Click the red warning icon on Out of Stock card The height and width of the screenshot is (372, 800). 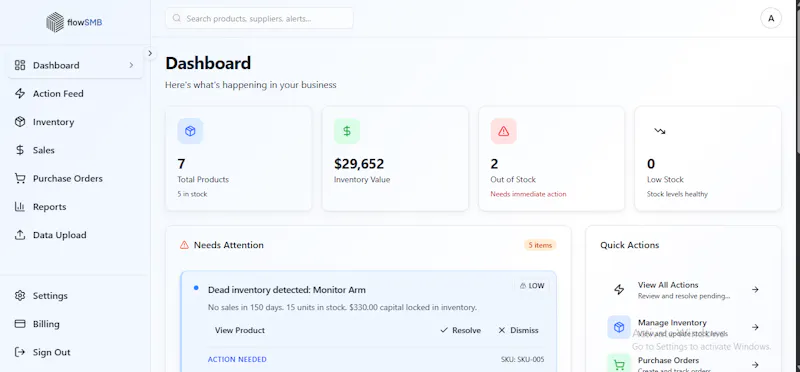point(504,131)
